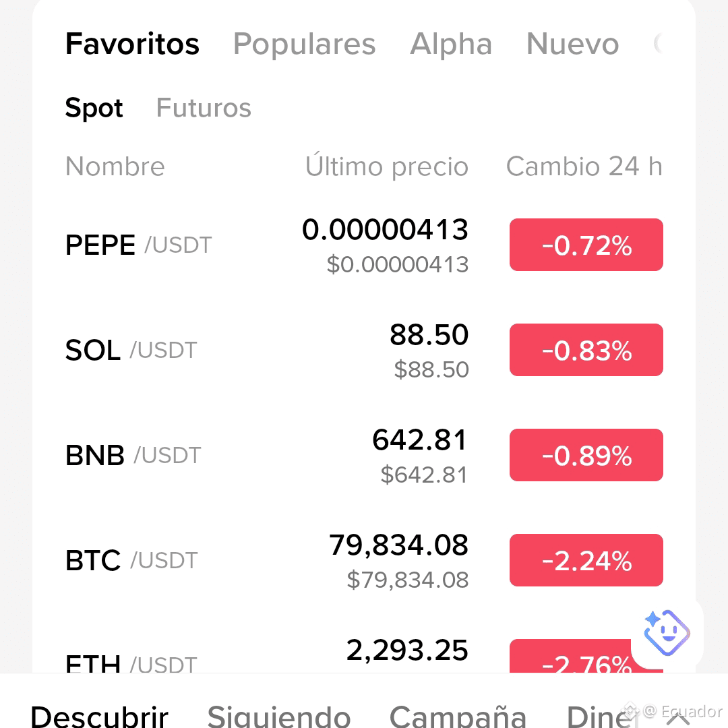The height and width of the screenshot is (728, 728).
Task: Select the Favoritos tab
Action: coord(132,44)
